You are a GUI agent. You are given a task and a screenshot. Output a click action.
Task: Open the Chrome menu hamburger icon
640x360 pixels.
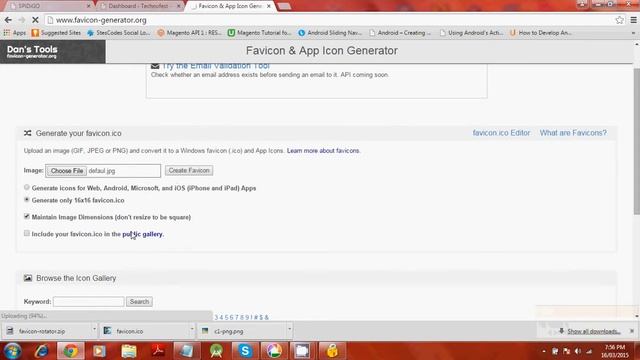coord(633,20)
